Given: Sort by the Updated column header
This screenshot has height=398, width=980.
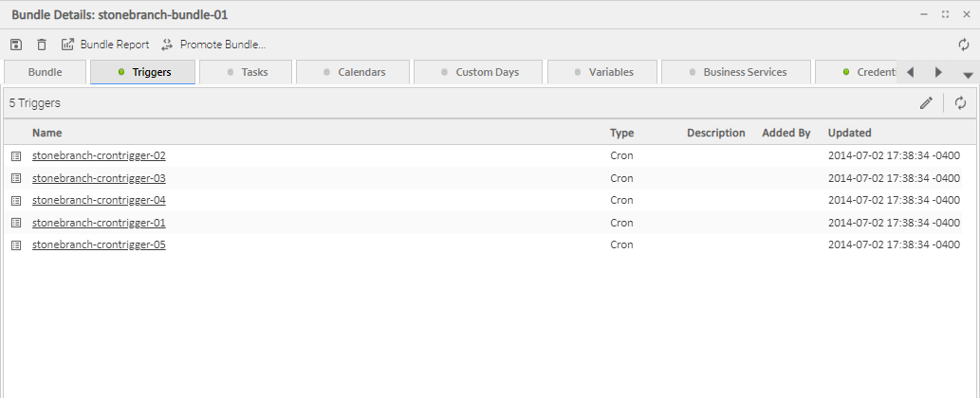Looking at the screenshot, I should (x=849, y=133).
